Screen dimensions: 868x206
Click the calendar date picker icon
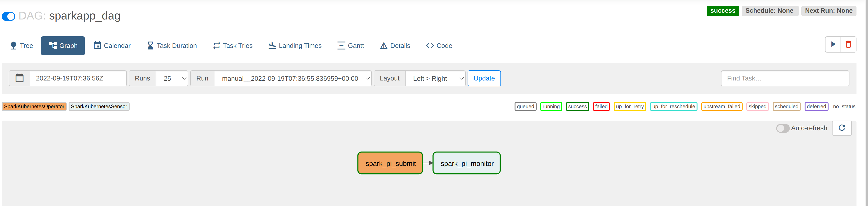click(x=19, y=78)
